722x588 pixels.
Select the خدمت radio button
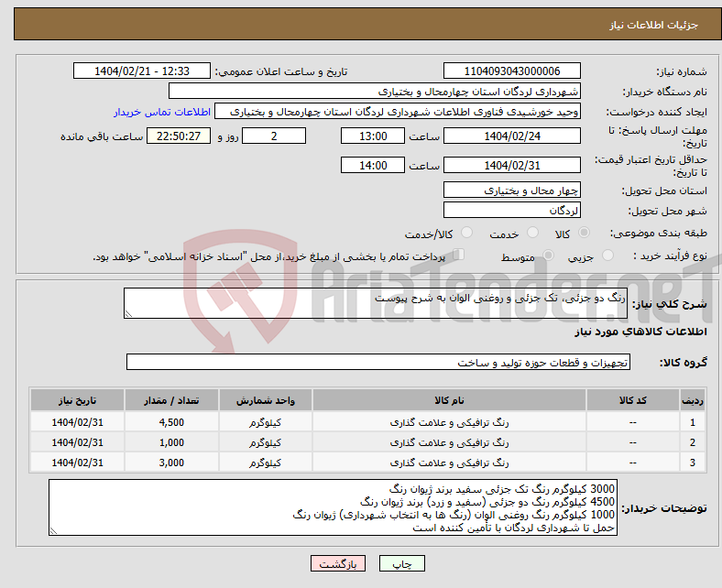[x=532, y=233]
